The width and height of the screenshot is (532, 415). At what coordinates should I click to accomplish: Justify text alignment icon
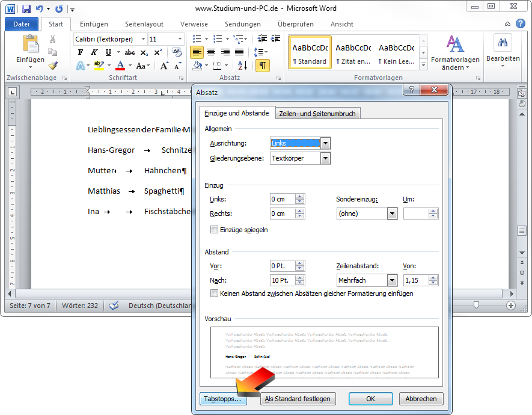[239, 52]
